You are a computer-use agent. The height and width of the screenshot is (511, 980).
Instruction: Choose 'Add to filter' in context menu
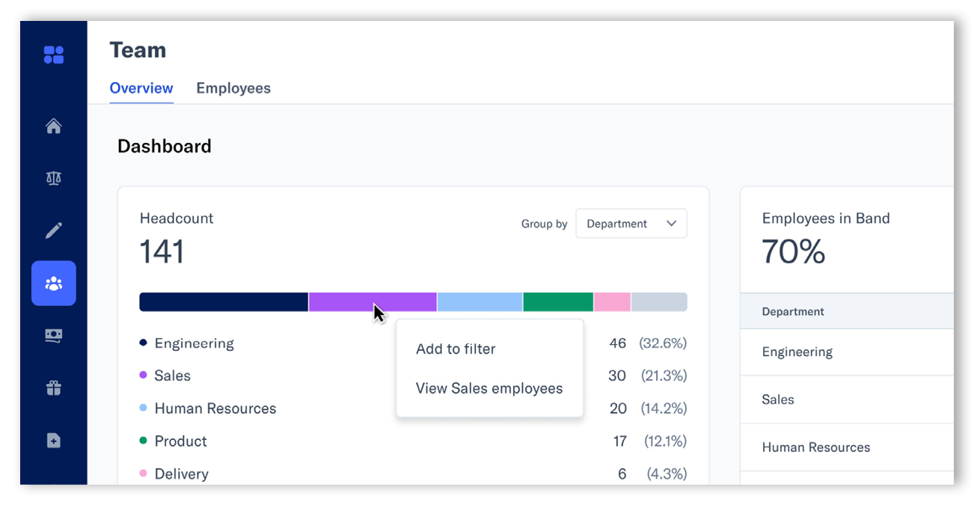click(x=456, y=349)
